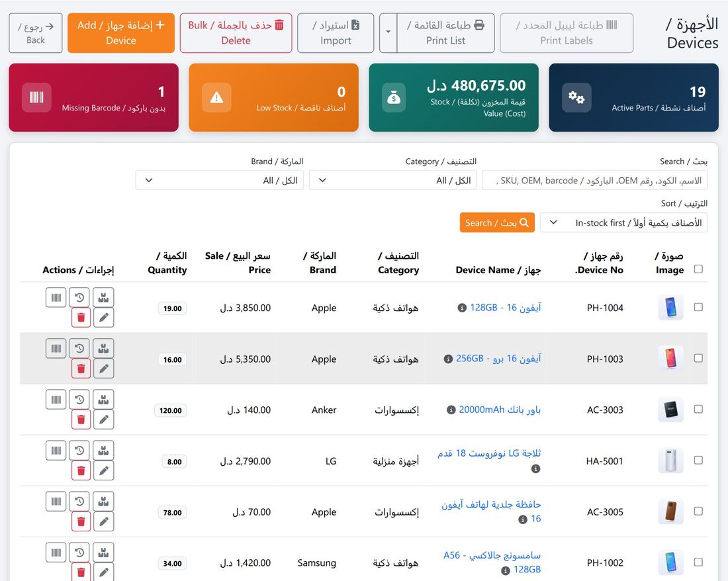Click stock boxes icon for AC-3003 row
The image size is (728, 581).
coord(103,400)
